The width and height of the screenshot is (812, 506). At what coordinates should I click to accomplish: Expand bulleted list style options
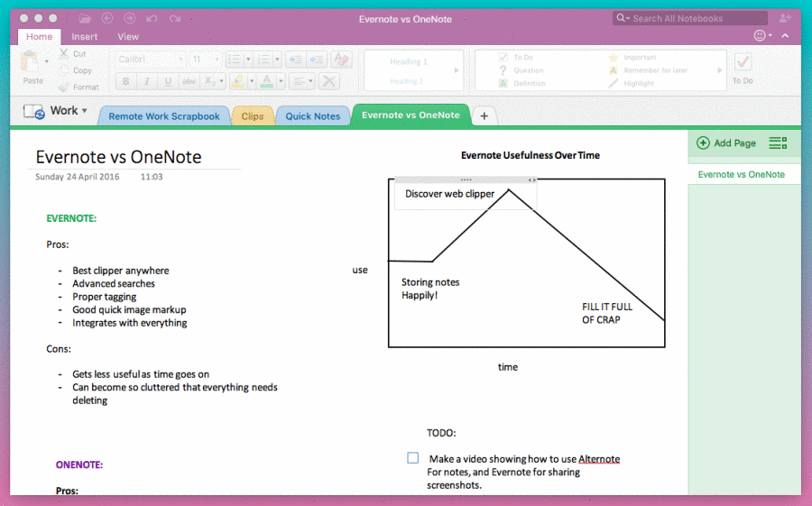tap(248, 60)
